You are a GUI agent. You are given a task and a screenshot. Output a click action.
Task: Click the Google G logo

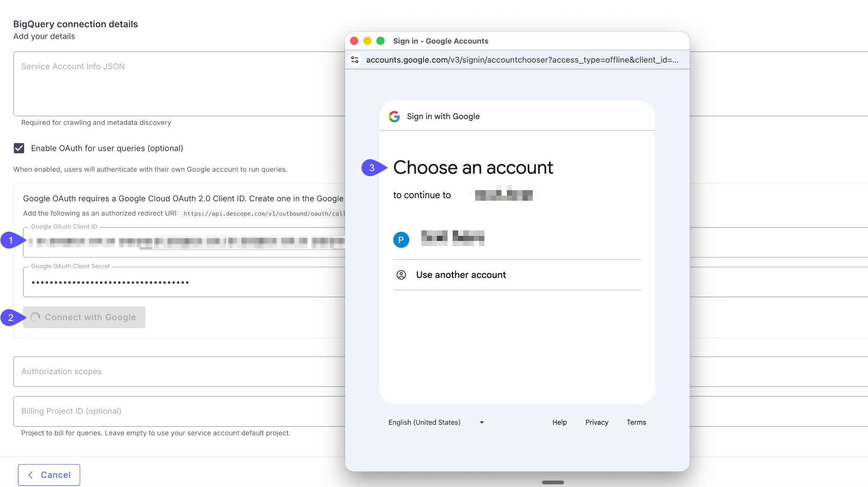click(x=394, y=116)
